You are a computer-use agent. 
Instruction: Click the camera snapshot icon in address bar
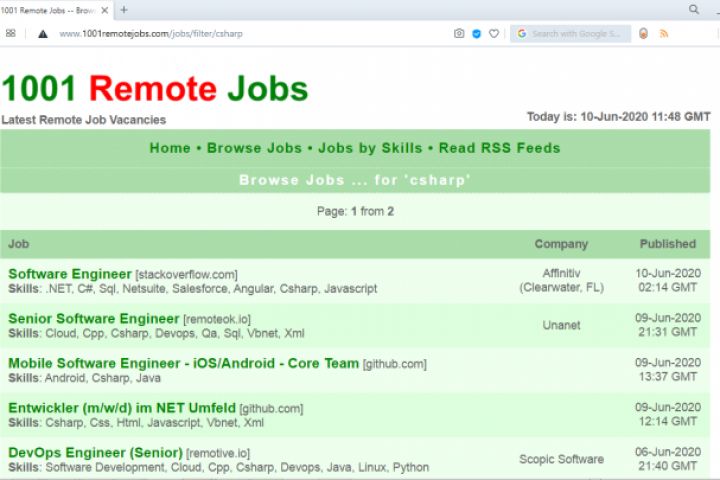[x=459, y=33]
